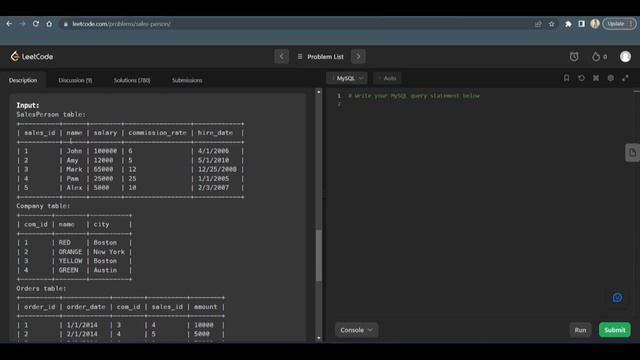Screen dimensions: 640x360
Task: Bookmark this page with the star icon
Action: click(551, 24)
